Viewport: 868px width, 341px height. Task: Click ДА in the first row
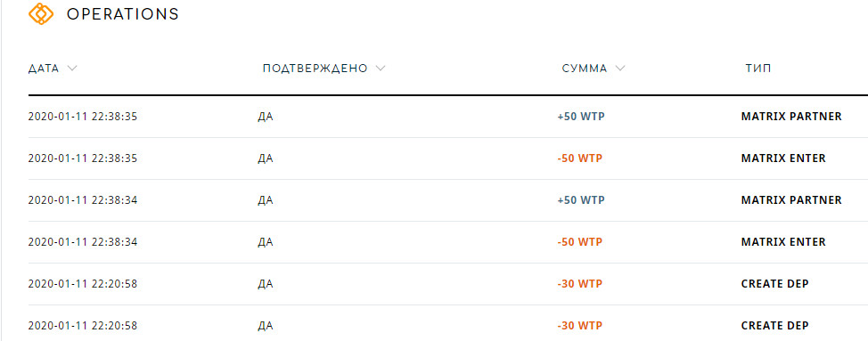[x=266, y=117]
